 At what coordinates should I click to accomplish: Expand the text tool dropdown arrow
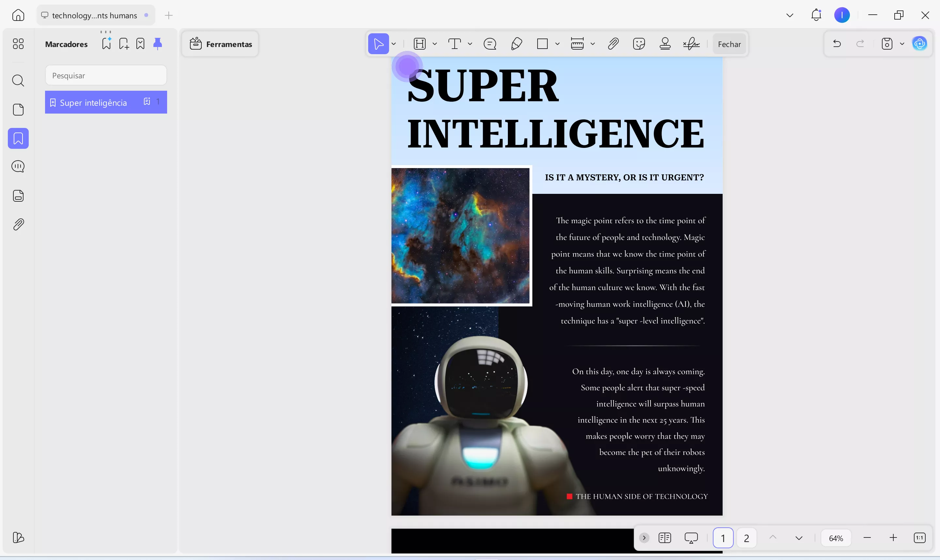click(470, 44)
